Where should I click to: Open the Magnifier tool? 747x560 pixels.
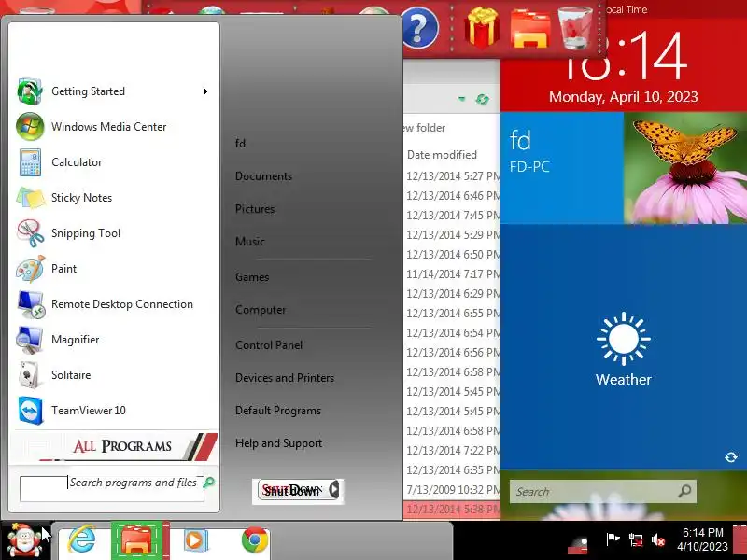[x=112, y=340]
